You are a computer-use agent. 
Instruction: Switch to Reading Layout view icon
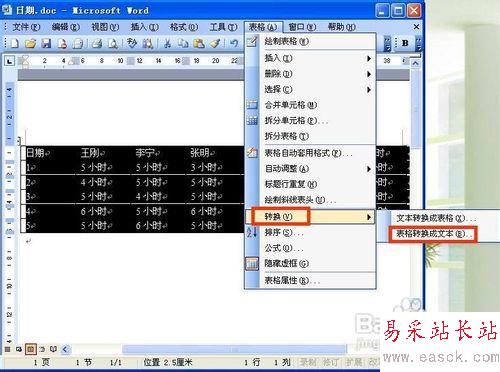click(53, 349)
